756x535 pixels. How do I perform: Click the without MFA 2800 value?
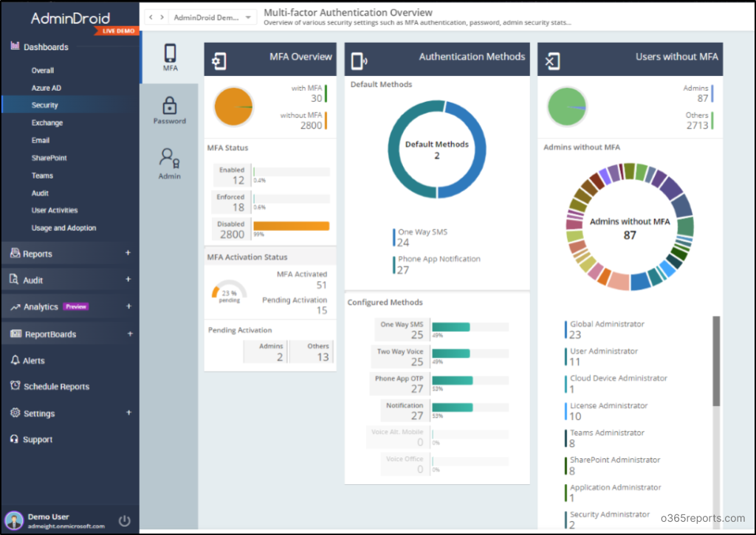[311, 125]
